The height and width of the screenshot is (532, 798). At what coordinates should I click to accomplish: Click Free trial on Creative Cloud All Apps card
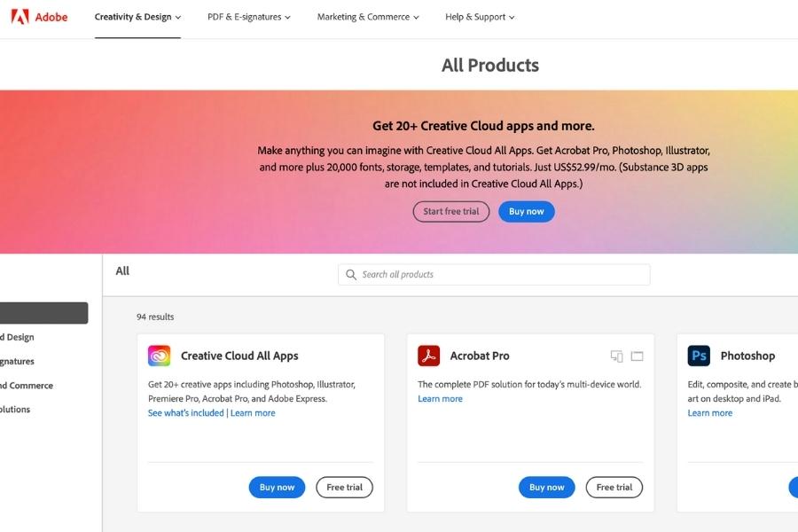[x=344, y=487]
